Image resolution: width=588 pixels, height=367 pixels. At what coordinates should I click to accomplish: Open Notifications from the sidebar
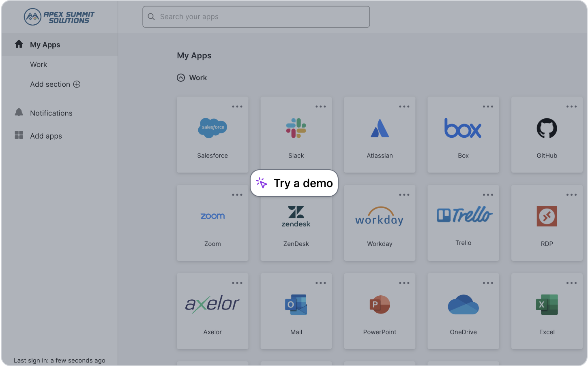[x=51, y=113]
